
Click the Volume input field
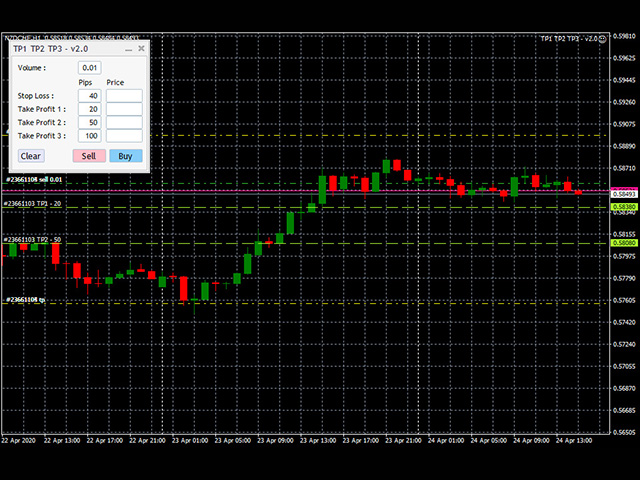pos(89,68)
